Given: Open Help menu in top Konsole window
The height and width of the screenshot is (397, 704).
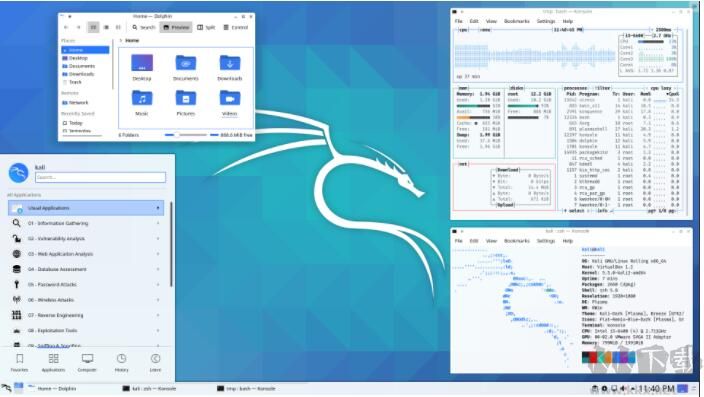Looking at the screenshot, I should [x=568, y=21].
